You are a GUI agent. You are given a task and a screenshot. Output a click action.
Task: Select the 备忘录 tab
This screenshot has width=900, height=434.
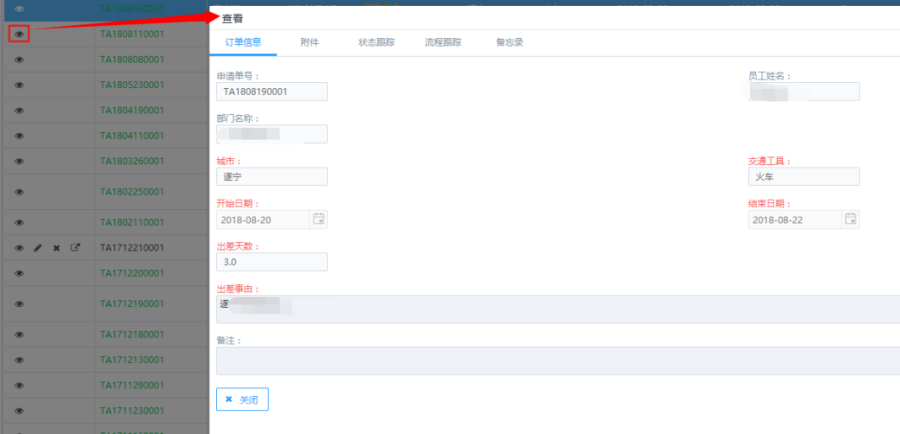509,43
